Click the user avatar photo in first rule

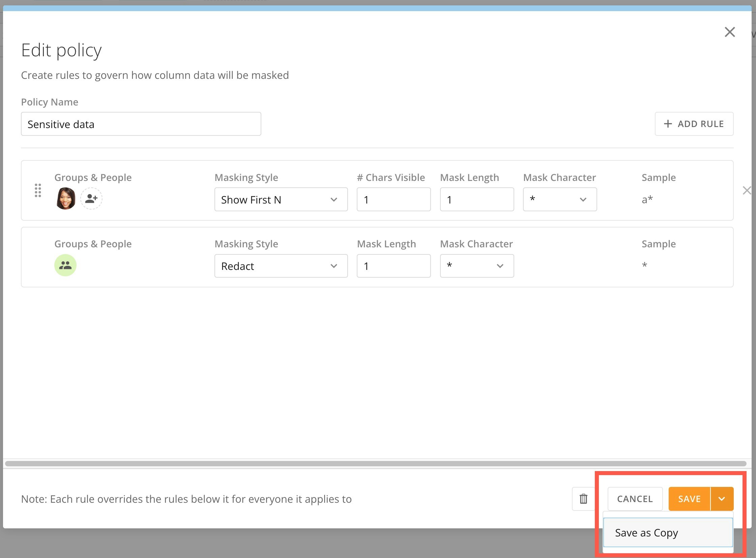pyautogui.click(x=65, y=198)
